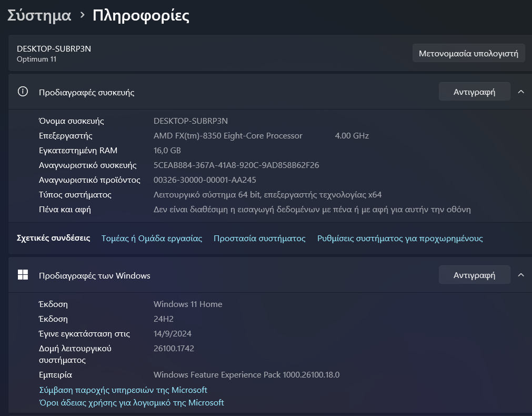The image size is (532, 416).
Task: Click the Αναγνωριστικό προϊόντος label
Action: (x=89, y=180)
